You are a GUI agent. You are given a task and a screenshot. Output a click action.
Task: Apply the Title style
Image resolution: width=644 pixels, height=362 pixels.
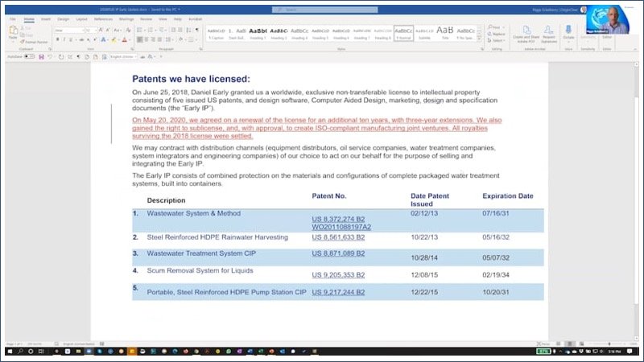point(445,33)
